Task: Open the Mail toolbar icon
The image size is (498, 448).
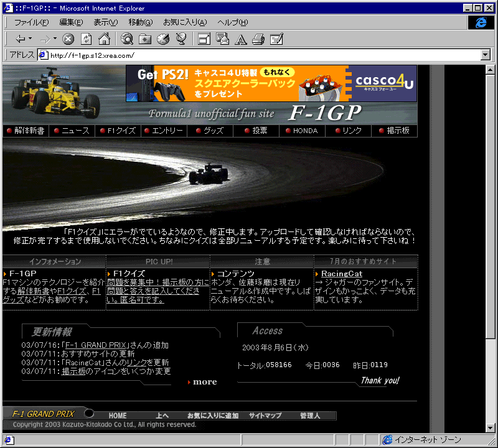Action: 222,39
